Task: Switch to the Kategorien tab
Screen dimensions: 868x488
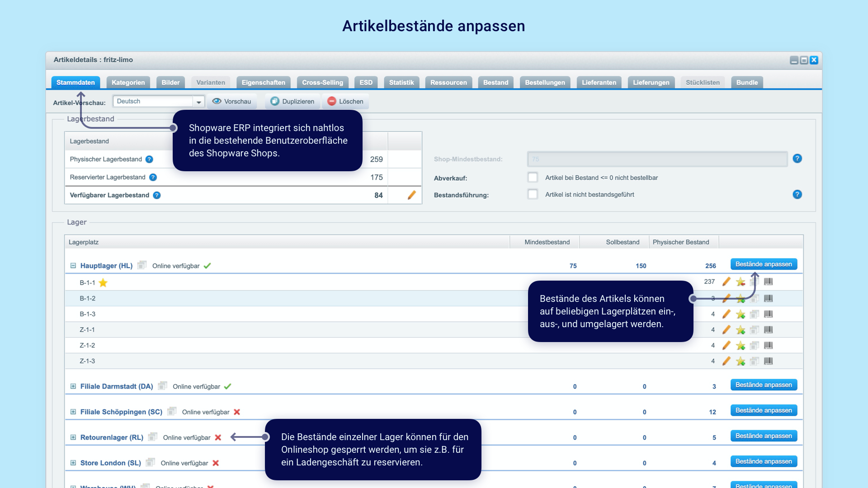Action: coord(128,82)
